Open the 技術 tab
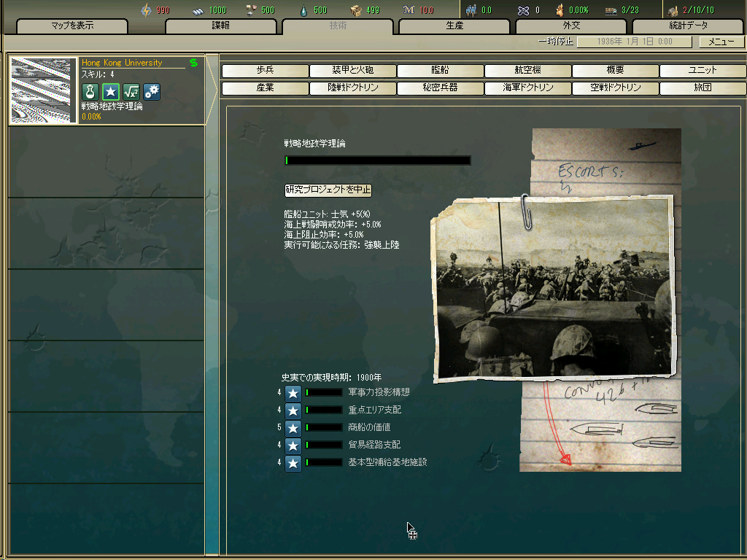This screenshot has height=560, width=747. click(338, 26)
